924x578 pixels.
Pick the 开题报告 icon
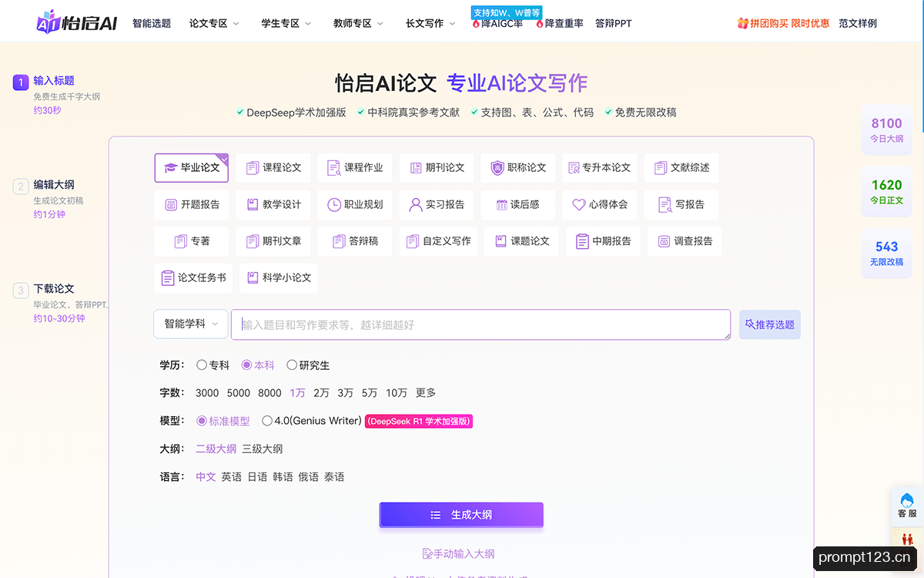171,204
